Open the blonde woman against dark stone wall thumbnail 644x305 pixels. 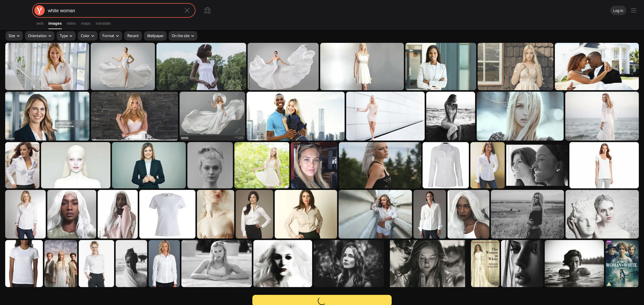click(135, 116)
